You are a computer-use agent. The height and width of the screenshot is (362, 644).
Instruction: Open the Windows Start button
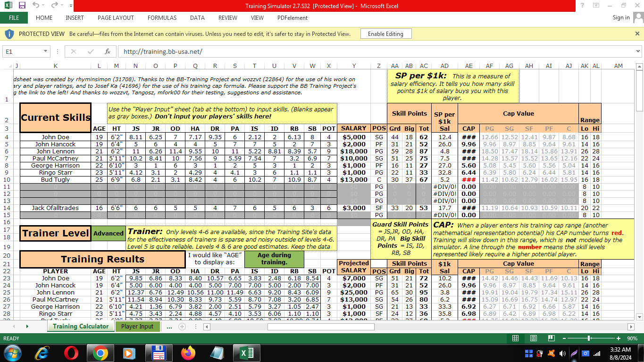pyautogui.click(x=12, y=353)
